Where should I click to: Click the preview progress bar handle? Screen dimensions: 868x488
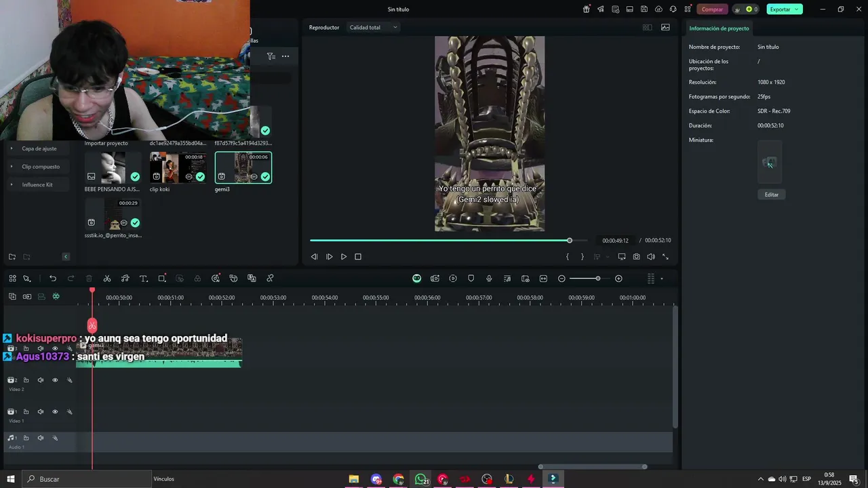(570, 241)
